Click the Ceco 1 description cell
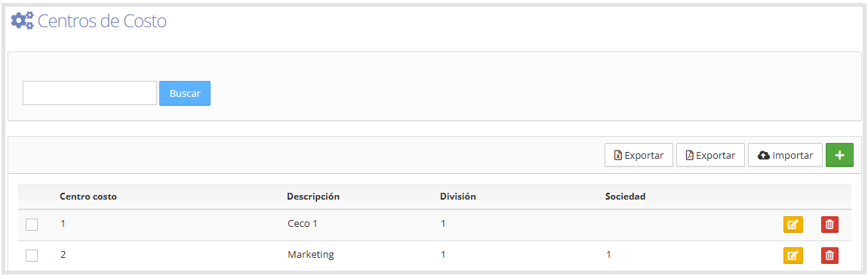868x279 pixels. (302, 224)
